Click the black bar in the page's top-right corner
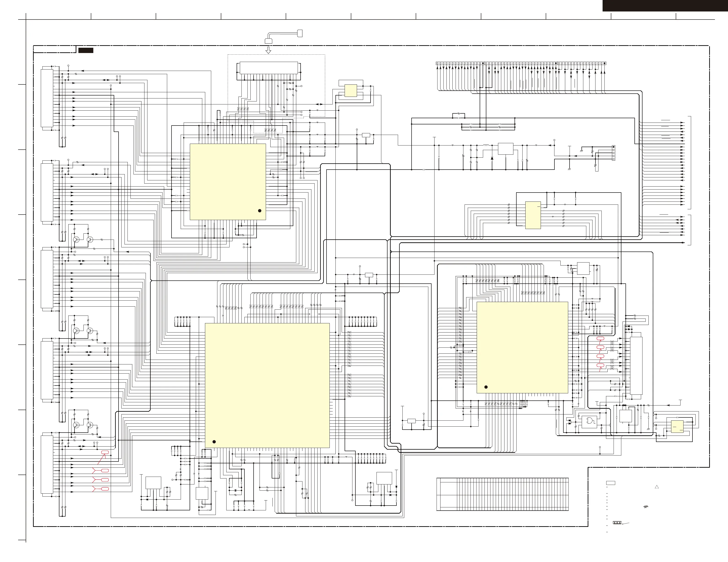This screenshot has width=728, height=562. coord(665,6)
